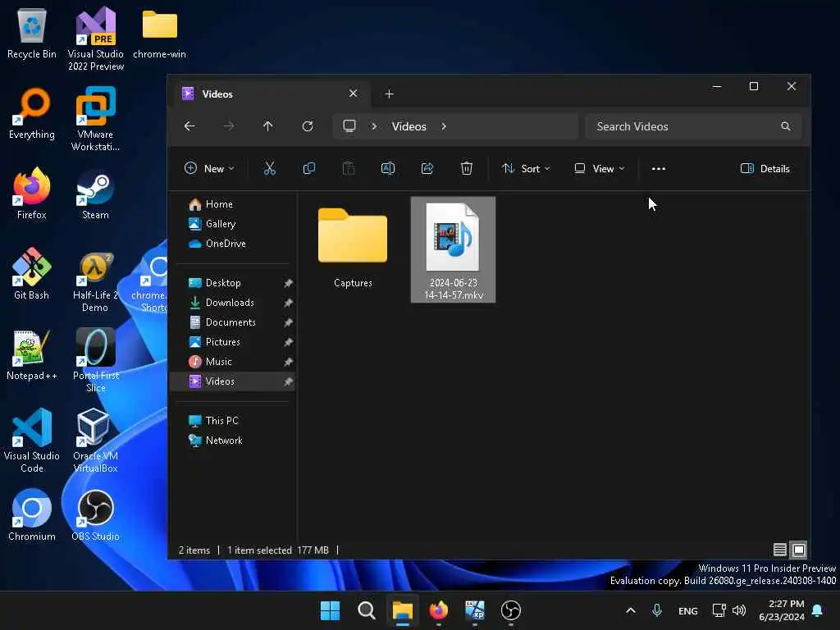Click the Videos breadcrumb segment
The width and height of the screenshot is (840, 630).
point(409,126)
